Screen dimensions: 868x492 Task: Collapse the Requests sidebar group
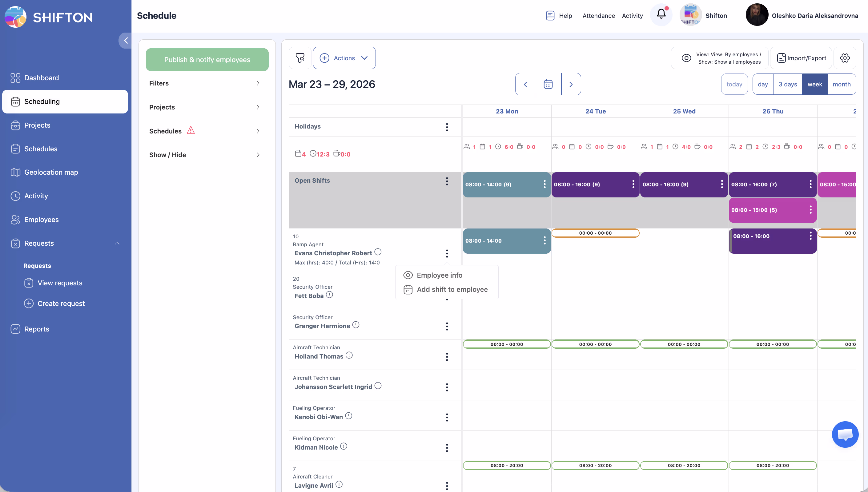point(117,243)
